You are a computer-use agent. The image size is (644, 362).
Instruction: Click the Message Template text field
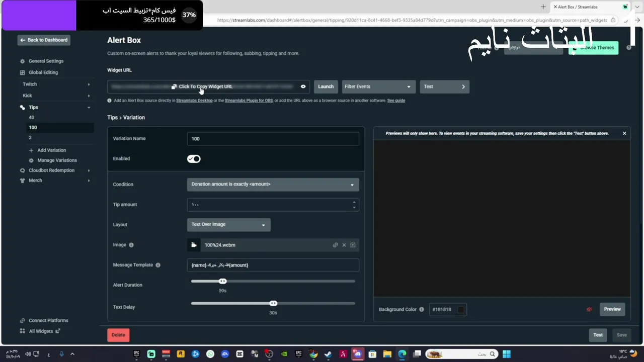click(x=273, y=265)
